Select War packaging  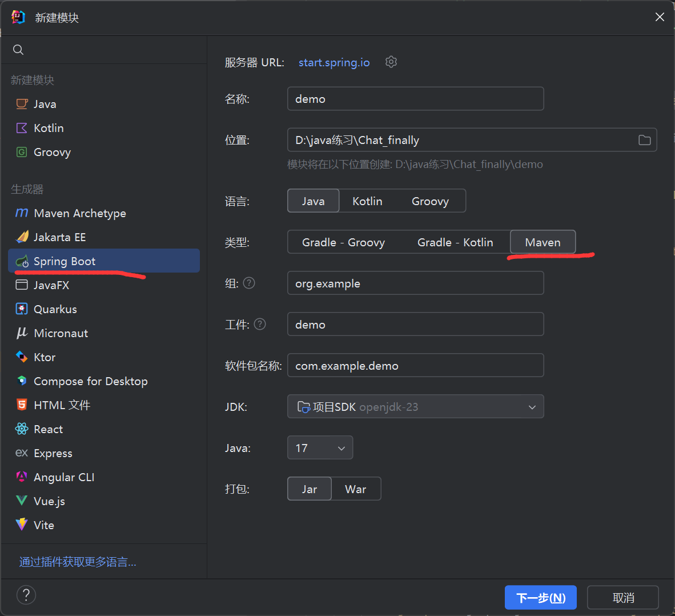356,489
